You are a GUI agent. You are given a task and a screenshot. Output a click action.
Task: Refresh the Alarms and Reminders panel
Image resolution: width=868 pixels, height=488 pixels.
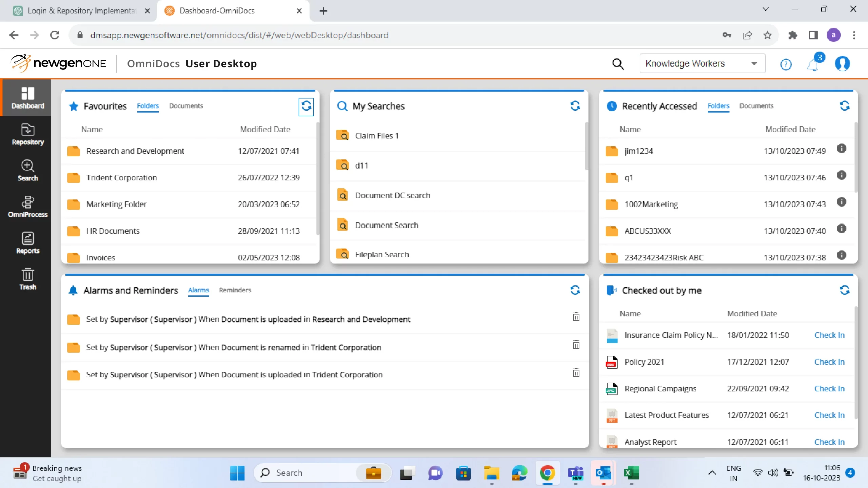point(575,290)
